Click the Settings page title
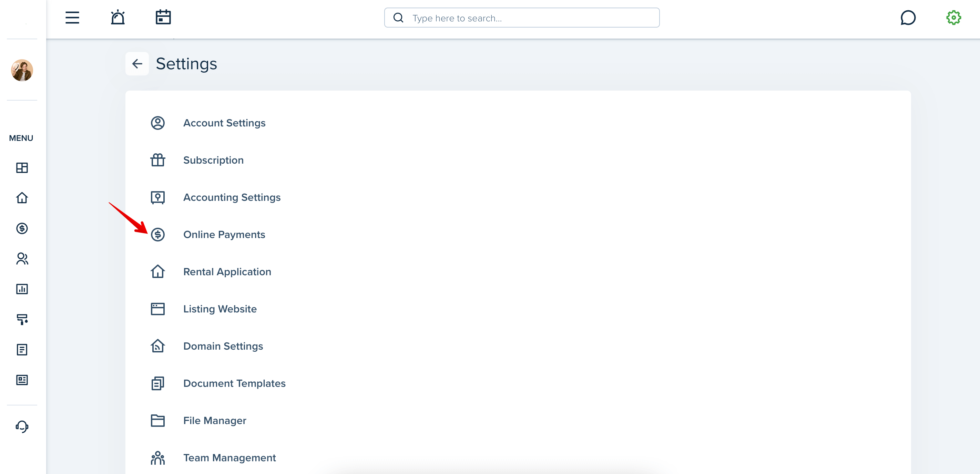The height and width of the screenshot is (474, 980). coord(186,63)
